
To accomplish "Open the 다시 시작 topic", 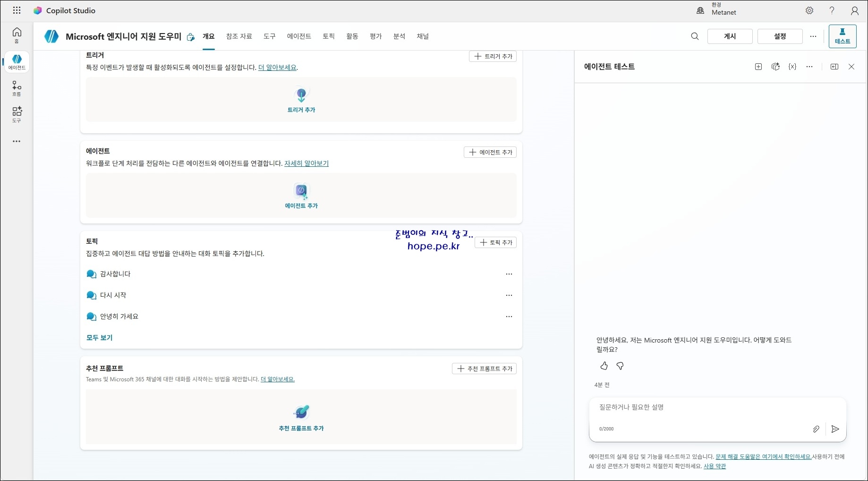I will point(113,295).
